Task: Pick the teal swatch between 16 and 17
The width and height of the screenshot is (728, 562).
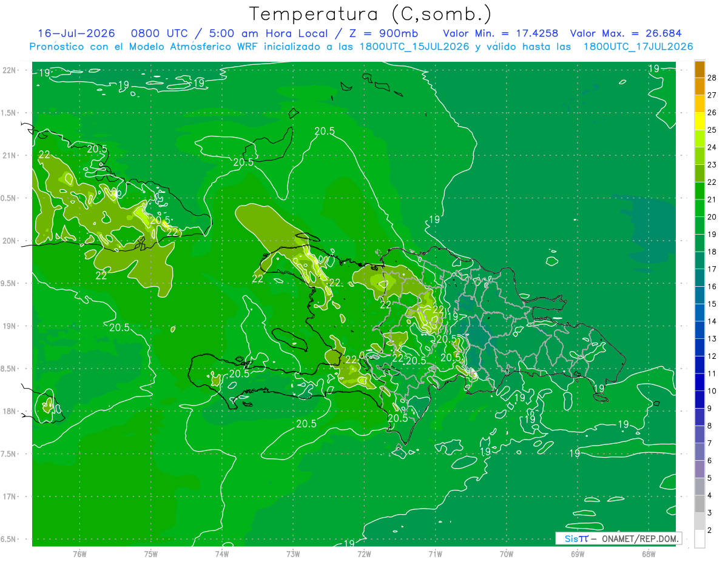Action: 699,278
